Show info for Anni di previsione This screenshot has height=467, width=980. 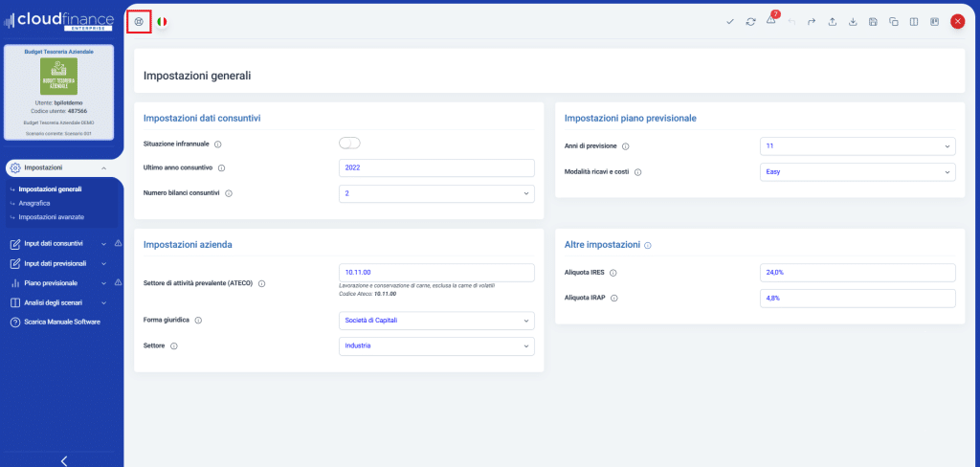(626, 146)
